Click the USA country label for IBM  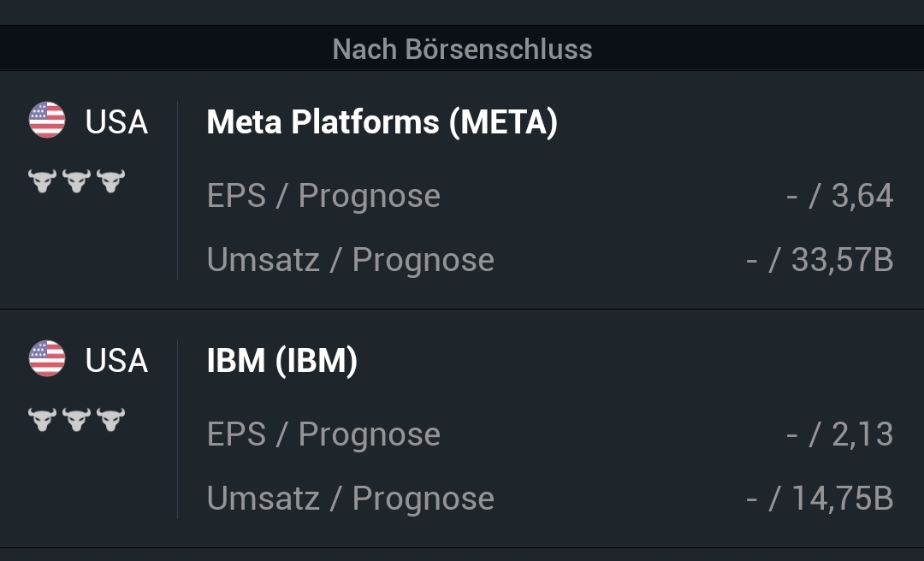tap(116, 361)
